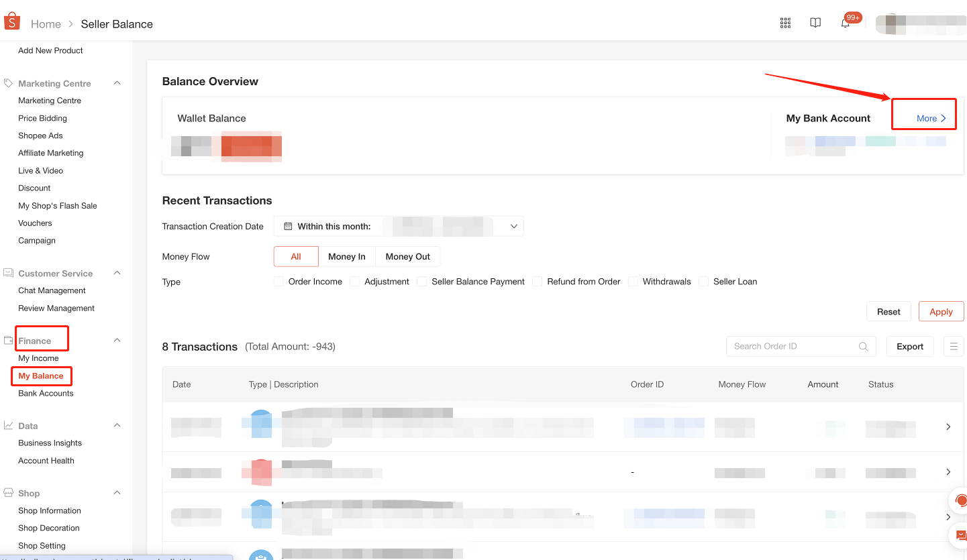The height and width of the screenshot is (560, 967).
Task: Open the apps grid icon
Action: click(x=785, y=23)
